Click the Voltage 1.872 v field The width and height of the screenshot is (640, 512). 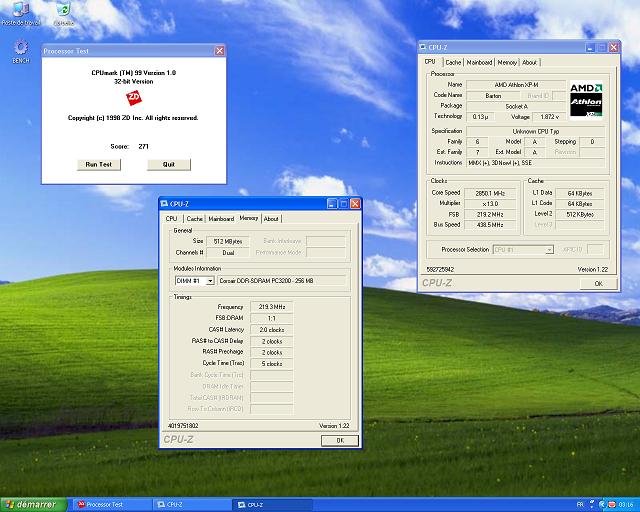click(549, 117)
